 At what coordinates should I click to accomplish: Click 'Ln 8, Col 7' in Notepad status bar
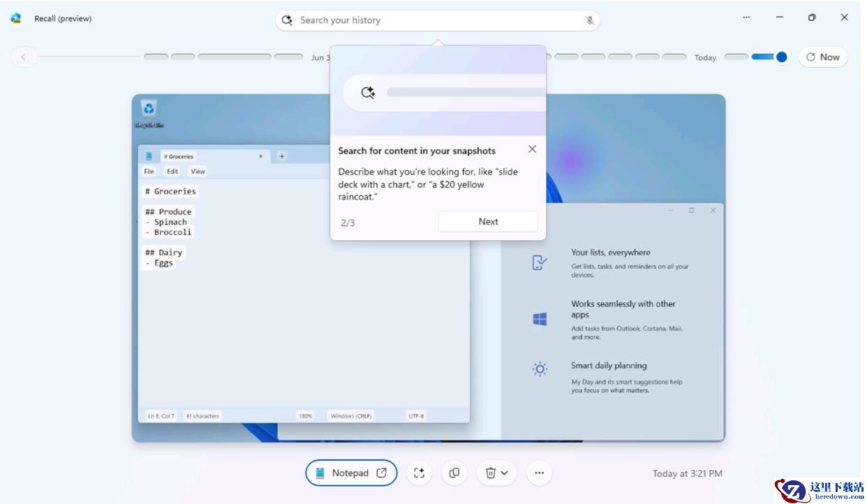click(x=161, y=416)
